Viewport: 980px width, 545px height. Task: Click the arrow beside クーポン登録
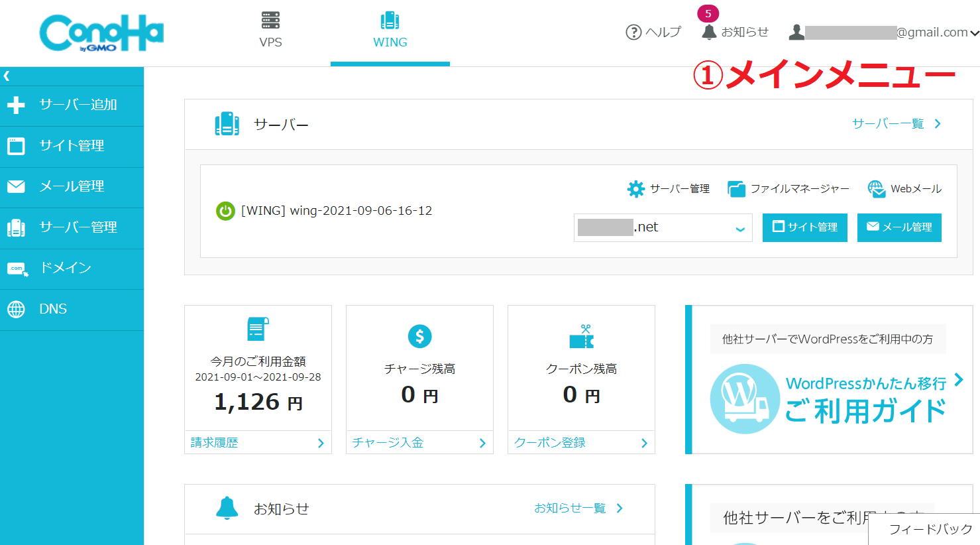click(x=644, y=443)
